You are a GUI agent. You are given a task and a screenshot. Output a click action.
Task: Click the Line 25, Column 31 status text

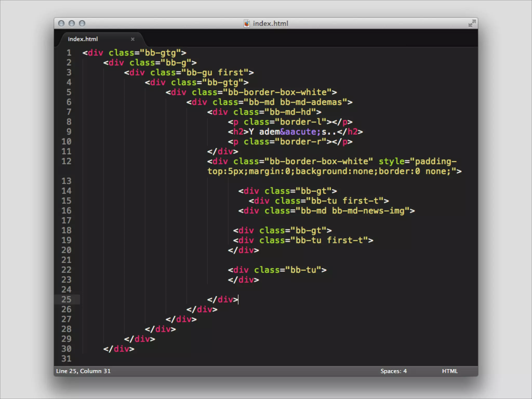point(83,371)
